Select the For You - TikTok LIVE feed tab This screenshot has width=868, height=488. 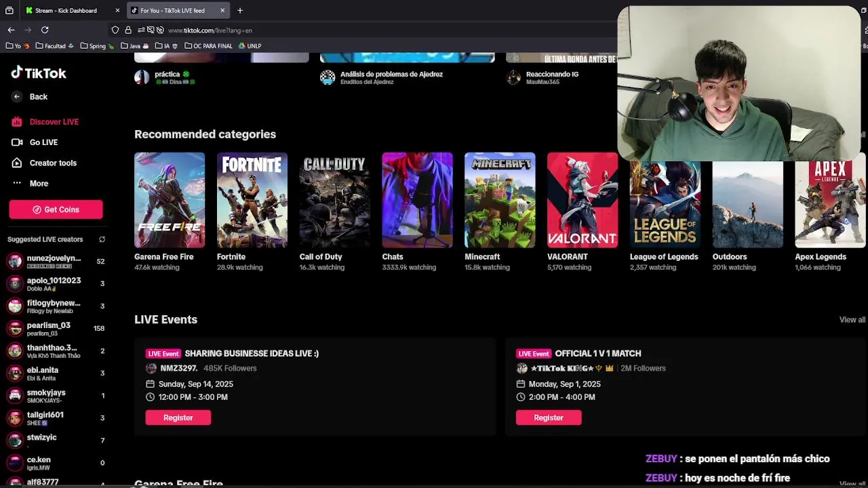178,10
